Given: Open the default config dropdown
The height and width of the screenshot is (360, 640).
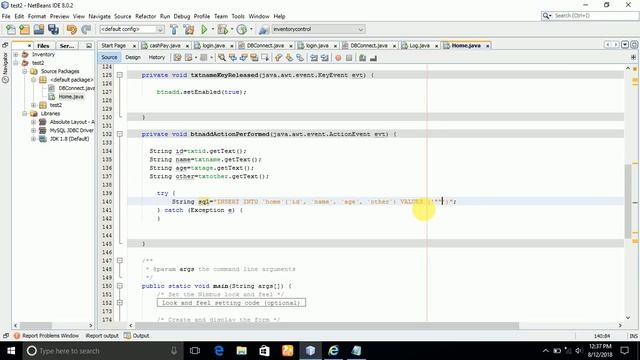Looking at the screenshot, I should [x=132, y=29].
